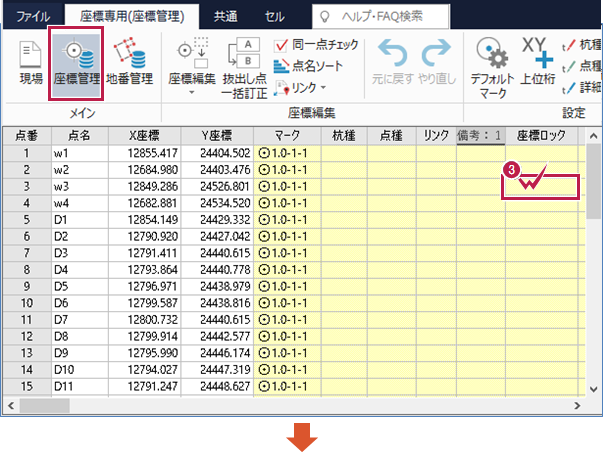Screen dimensions: 603x452
Task: Click vertical scrollbar down arrow
Action: pyautogui.click(x=593, y=389)
